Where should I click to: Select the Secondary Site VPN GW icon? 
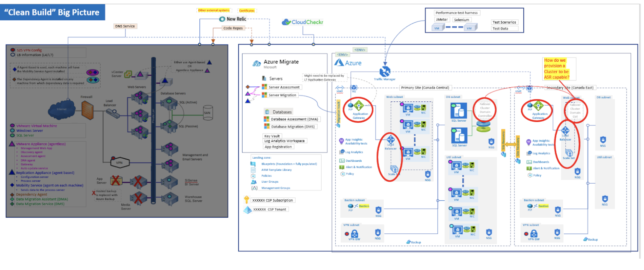tap(534, 234)
